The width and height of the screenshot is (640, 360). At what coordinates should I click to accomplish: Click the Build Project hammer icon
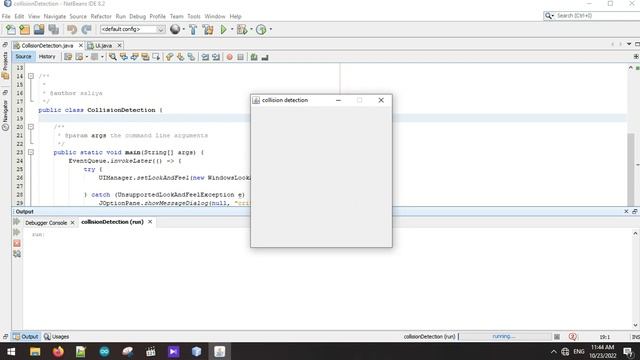(x=193, y=29)
